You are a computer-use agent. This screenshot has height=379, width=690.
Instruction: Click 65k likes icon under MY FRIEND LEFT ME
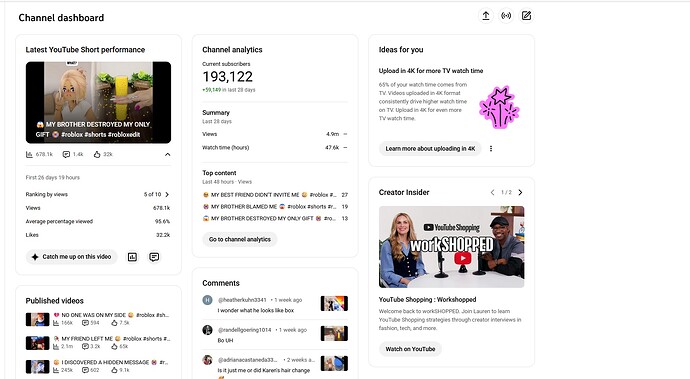114,347
